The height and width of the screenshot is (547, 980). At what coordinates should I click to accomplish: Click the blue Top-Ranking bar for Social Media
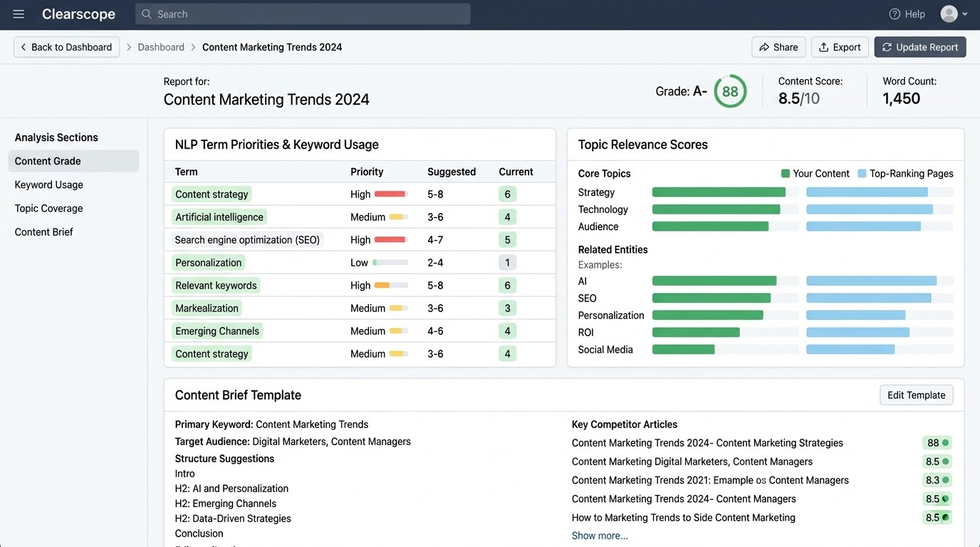pyautogui.click(x=850, y=350)
